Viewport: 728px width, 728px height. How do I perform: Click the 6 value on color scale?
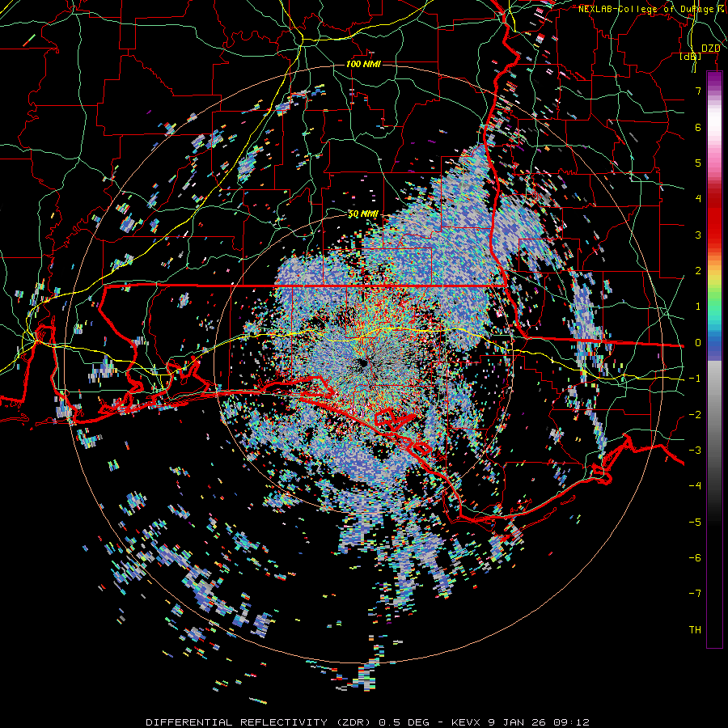698,127
